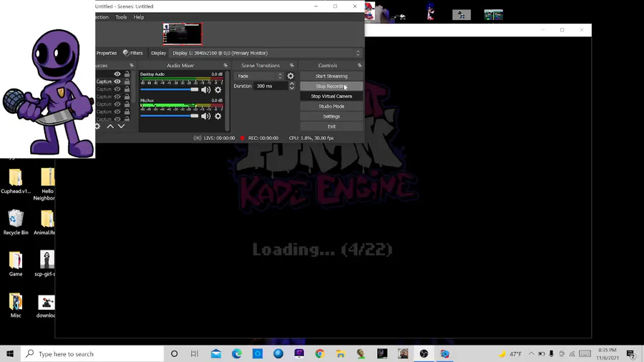Open OBS Studio from the taskbar
The image size is (644, 362).
coord(424,353)
